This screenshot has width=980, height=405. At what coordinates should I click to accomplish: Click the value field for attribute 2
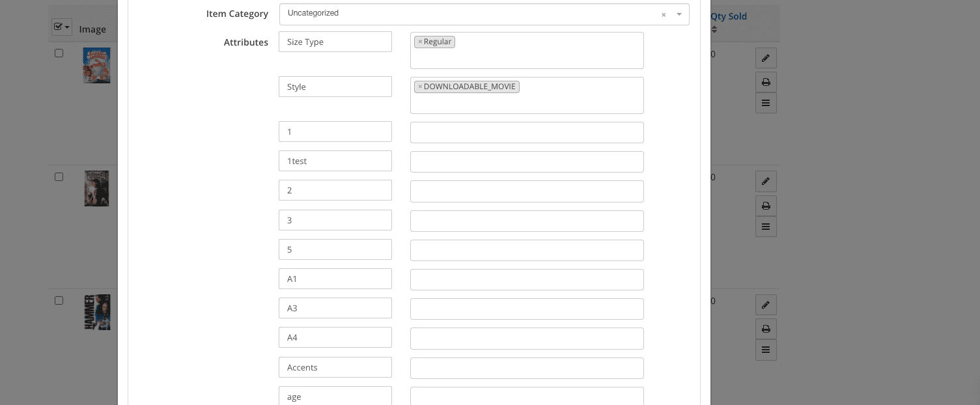(x=527, y=191)
